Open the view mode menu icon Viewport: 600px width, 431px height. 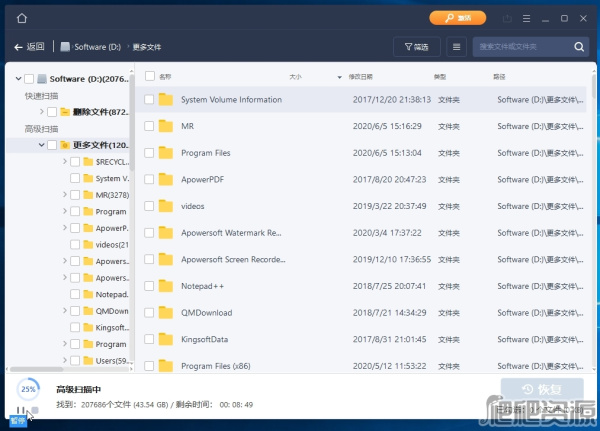pos(457,47)
